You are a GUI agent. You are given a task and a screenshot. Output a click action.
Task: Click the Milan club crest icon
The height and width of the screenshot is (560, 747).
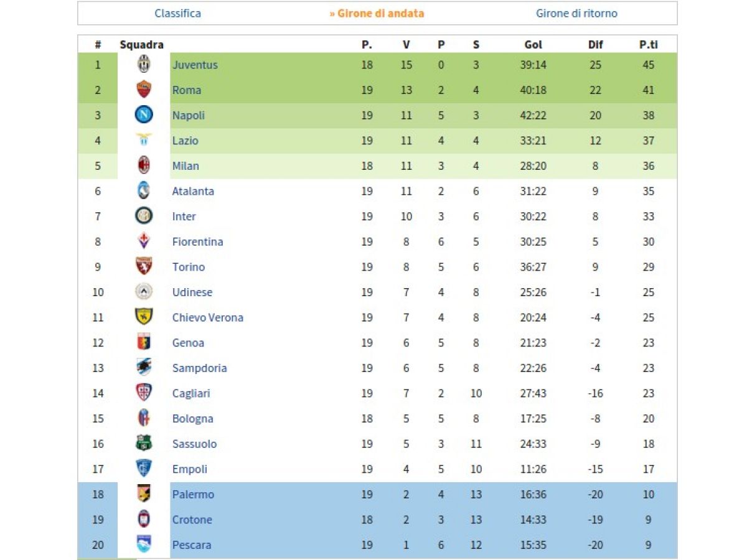click(x=144, y=166)
